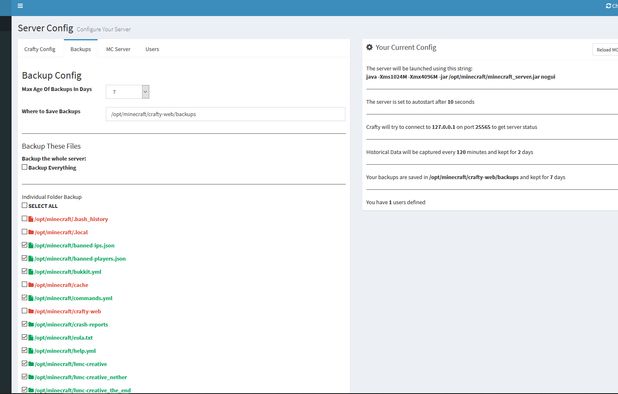Check the .bash_history backup checkbox
The height and width of the screenshot is (394, 618).
tap(24, 218)
